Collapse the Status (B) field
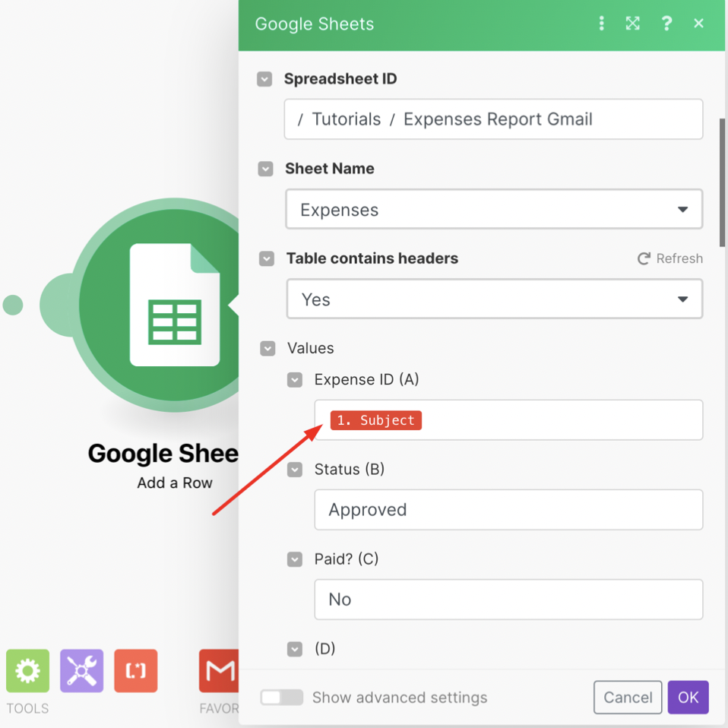The image size is (728, 728). point(295,470)
